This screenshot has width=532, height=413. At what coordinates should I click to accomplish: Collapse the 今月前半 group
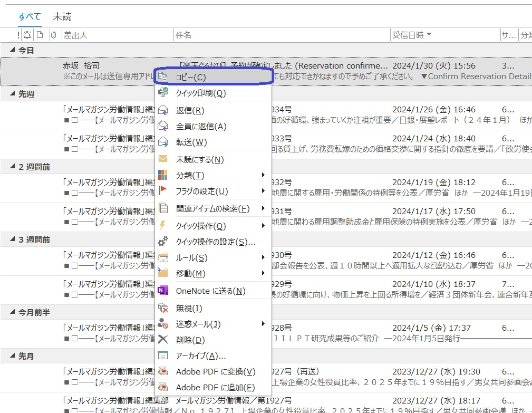pyautogui.click(x=12, y=312)
